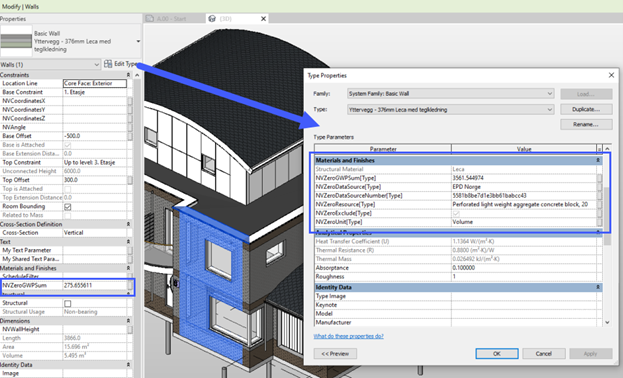Click the Duplicate... button
Image resolution: width=623 pixels, height=378 pixels.
(586, 109)
